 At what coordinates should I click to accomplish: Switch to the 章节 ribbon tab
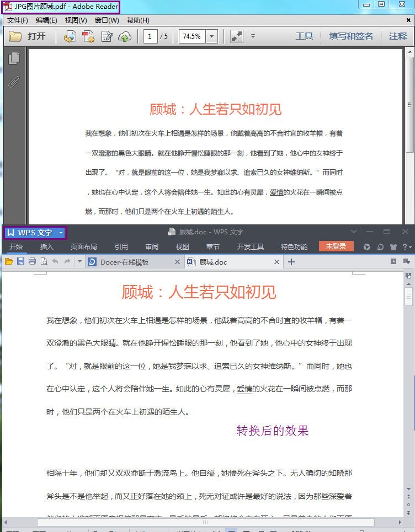coord(212,246)
